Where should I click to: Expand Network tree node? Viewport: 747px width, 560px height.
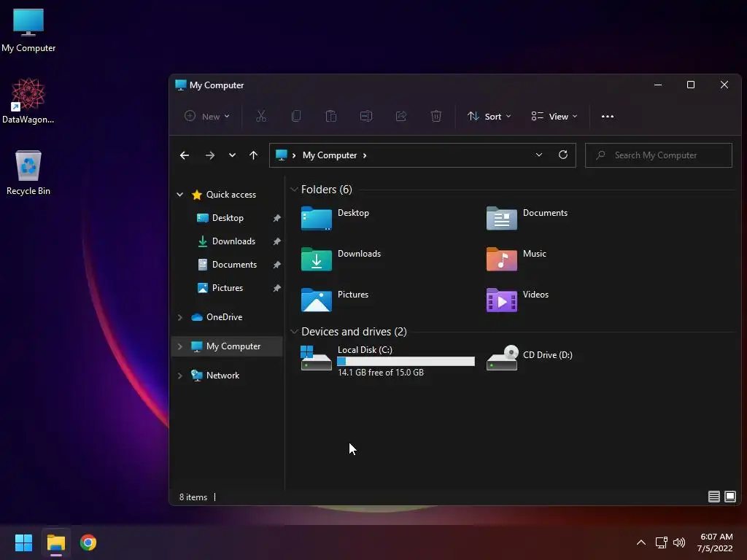click(179, 376)
